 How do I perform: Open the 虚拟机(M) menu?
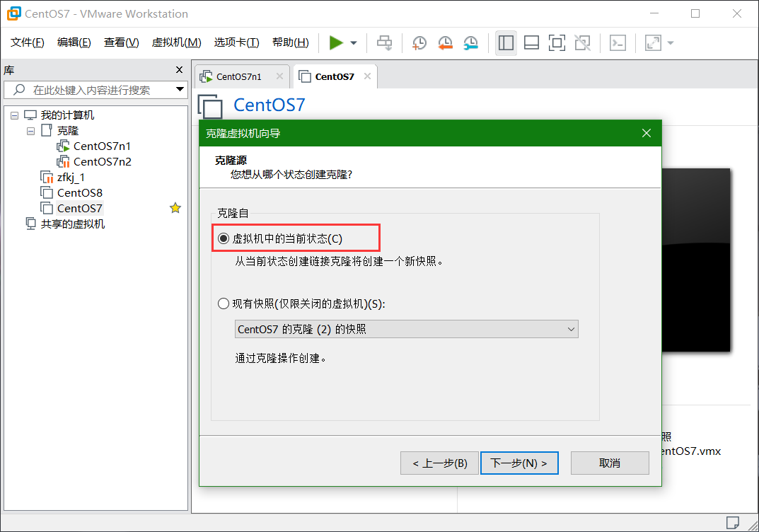pyautogui.click(x=176, y=42)
